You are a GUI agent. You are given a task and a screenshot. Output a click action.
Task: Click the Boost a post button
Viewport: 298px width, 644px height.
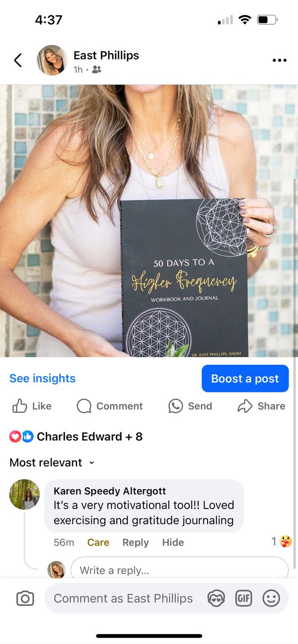(x=245, y=379)
